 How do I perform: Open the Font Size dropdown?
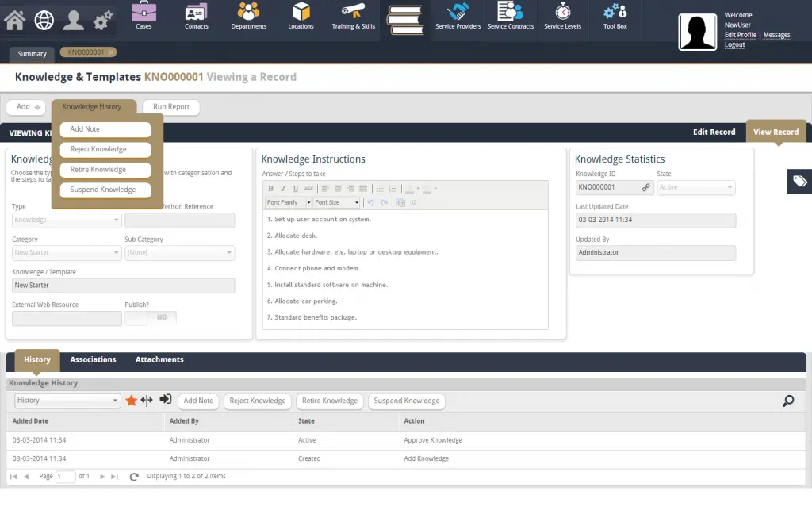336,202
